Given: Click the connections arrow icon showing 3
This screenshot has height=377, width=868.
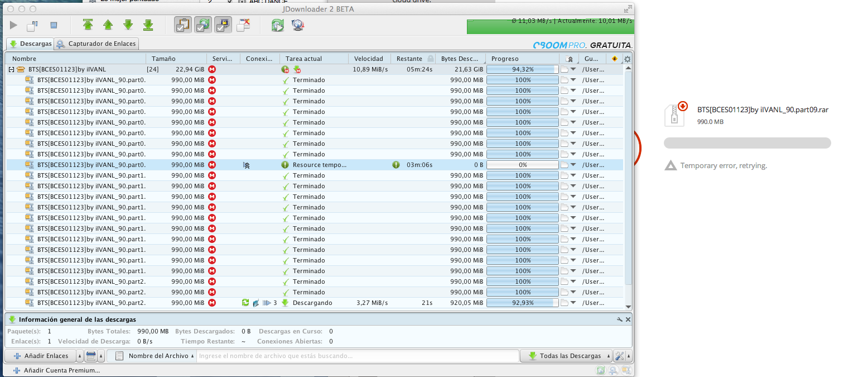Looking at the screenshot, I should tap(267, 303).
